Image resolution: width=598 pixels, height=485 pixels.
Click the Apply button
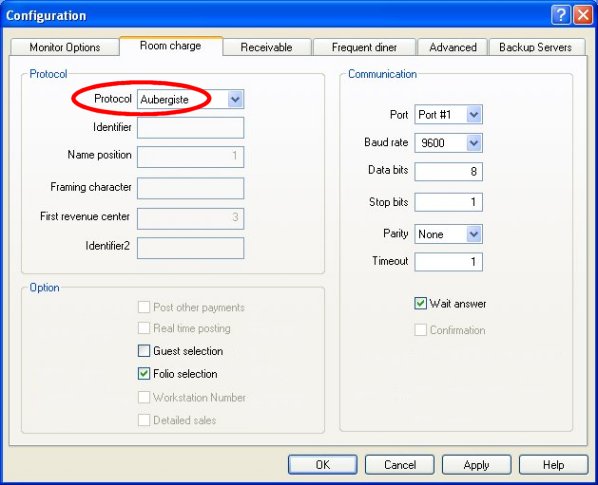coord(476,464)
